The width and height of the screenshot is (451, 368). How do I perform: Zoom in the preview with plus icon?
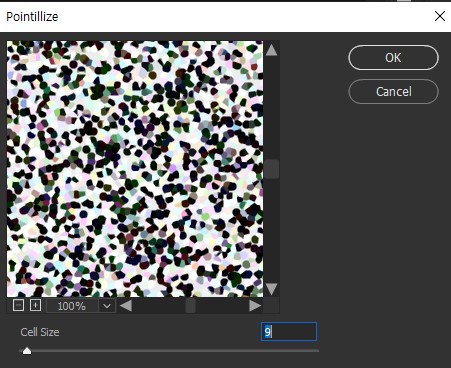[x=35, y=305]
